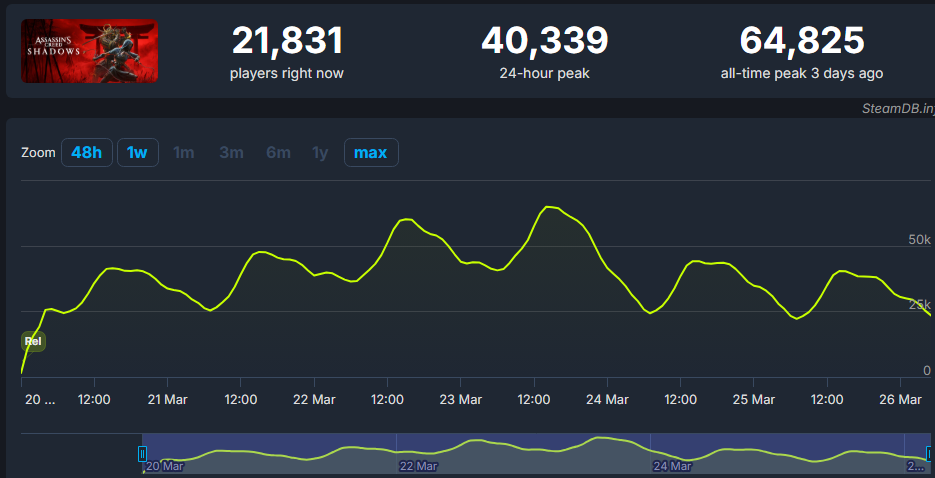Screen dimensions: 935x478
Task: Click the all-time peak 3 days ago text
Action: coord(802,73)
